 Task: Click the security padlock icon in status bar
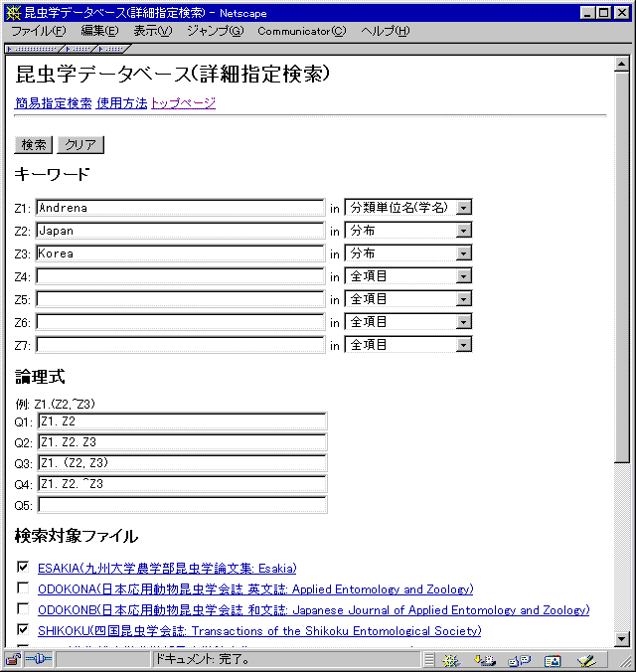tap(13, 659)
